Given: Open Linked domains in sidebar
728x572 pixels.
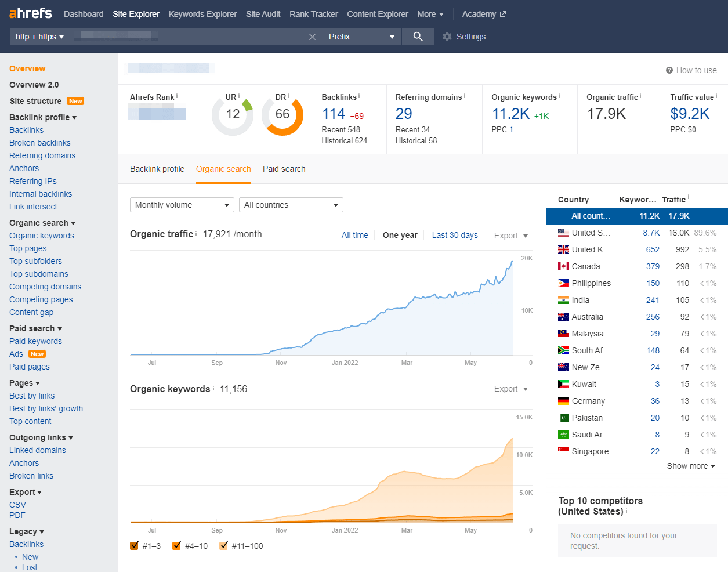Looking at the screenshot, I should [x=38, y=450].
